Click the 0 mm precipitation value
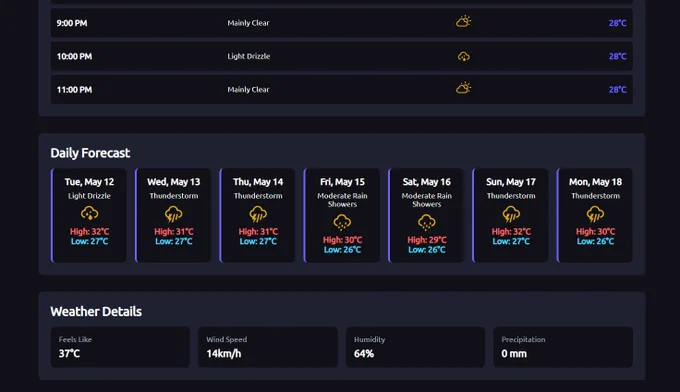This screenshot has width=680, height=392. coord(514,354)
